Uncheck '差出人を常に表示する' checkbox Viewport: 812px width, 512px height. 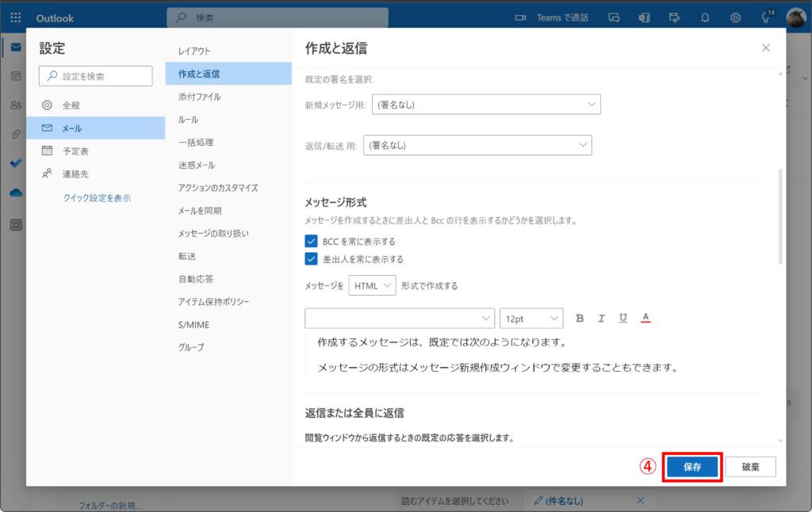311,258
